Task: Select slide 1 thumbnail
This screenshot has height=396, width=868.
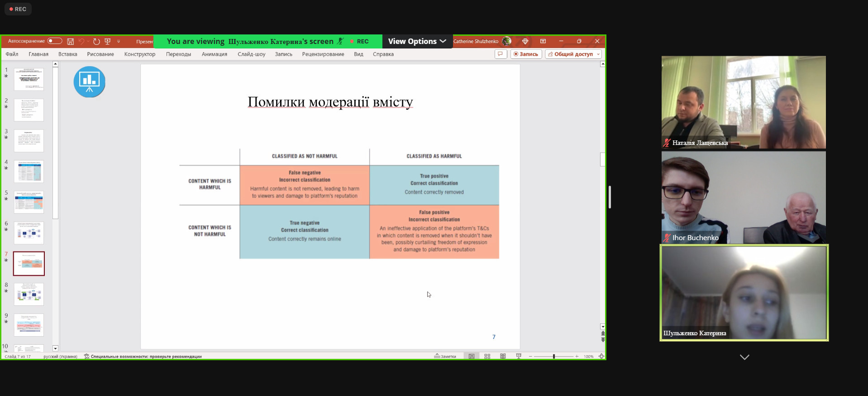Action: click(29, 79)
